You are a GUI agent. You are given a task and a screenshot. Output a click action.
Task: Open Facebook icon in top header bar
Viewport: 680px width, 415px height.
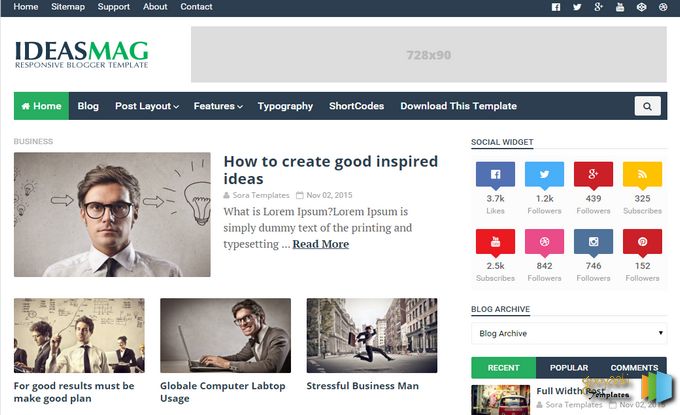coord(556,7)
